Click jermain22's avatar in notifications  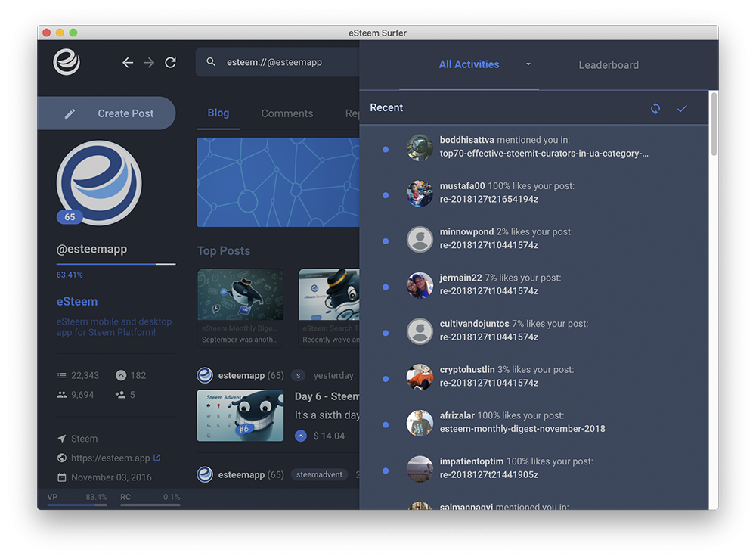420,285
